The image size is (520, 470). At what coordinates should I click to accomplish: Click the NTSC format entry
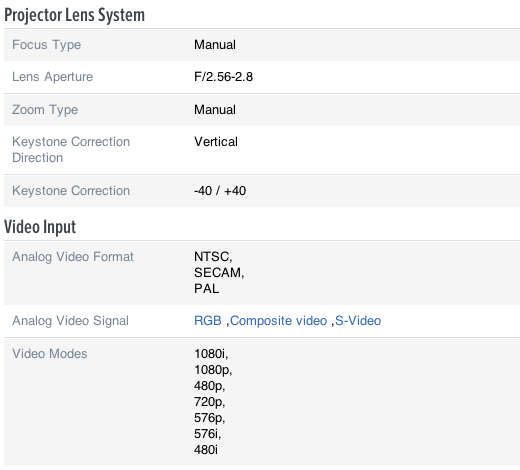coord(213,257)
